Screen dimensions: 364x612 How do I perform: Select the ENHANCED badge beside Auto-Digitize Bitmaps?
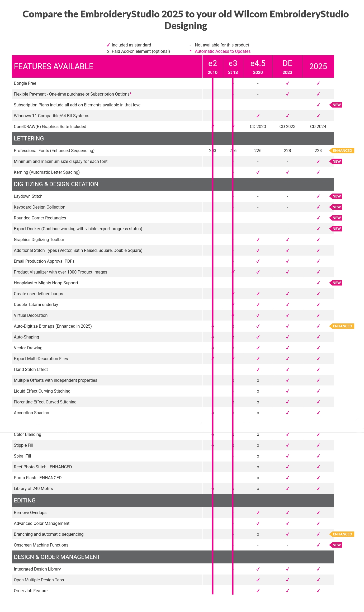coord(342,326)
